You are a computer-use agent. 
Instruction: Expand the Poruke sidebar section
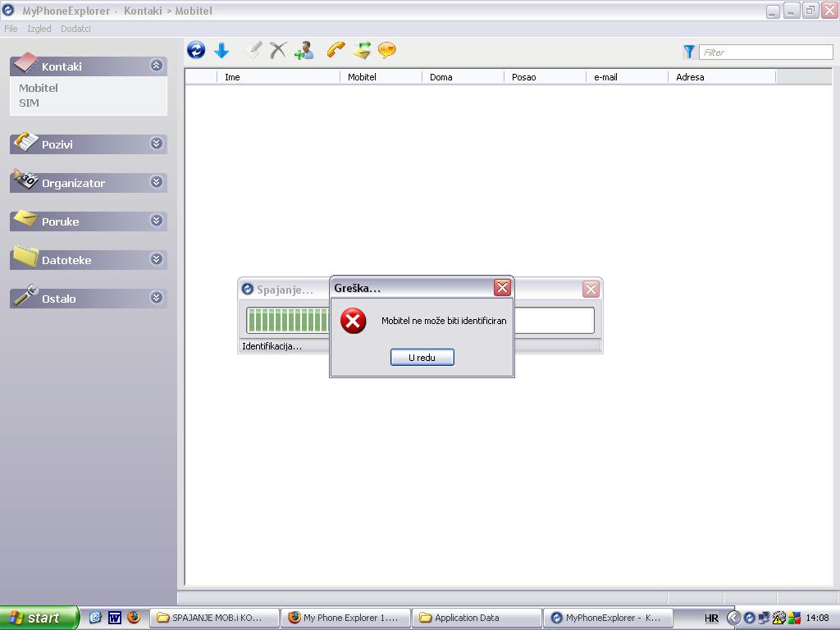pyautogui.click(x=157, y=220)
